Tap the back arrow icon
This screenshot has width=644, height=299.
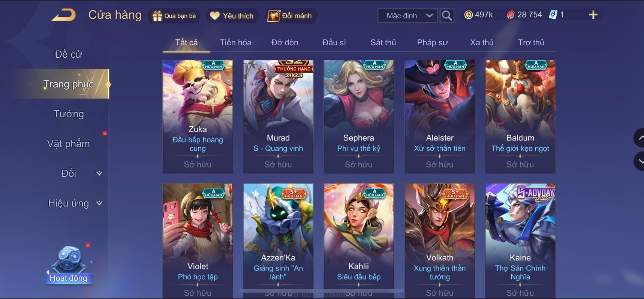coord(64,15)
